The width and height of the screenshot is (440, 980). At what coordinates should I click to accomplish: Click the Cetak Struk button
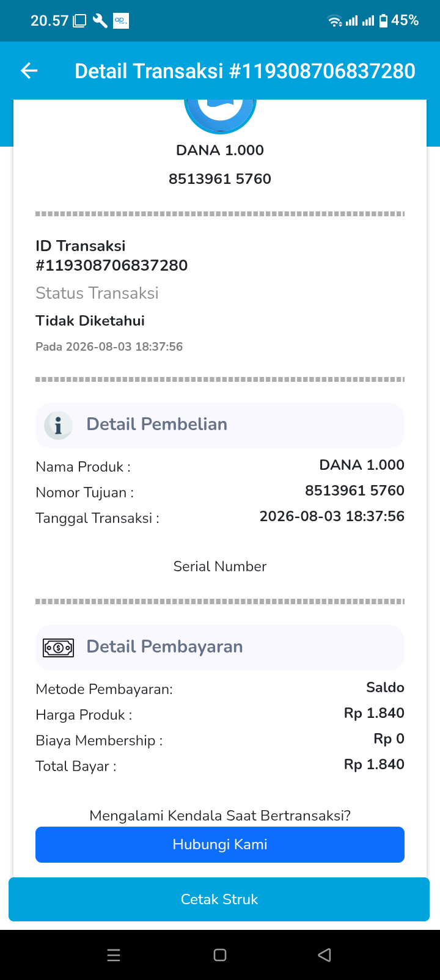219,899
